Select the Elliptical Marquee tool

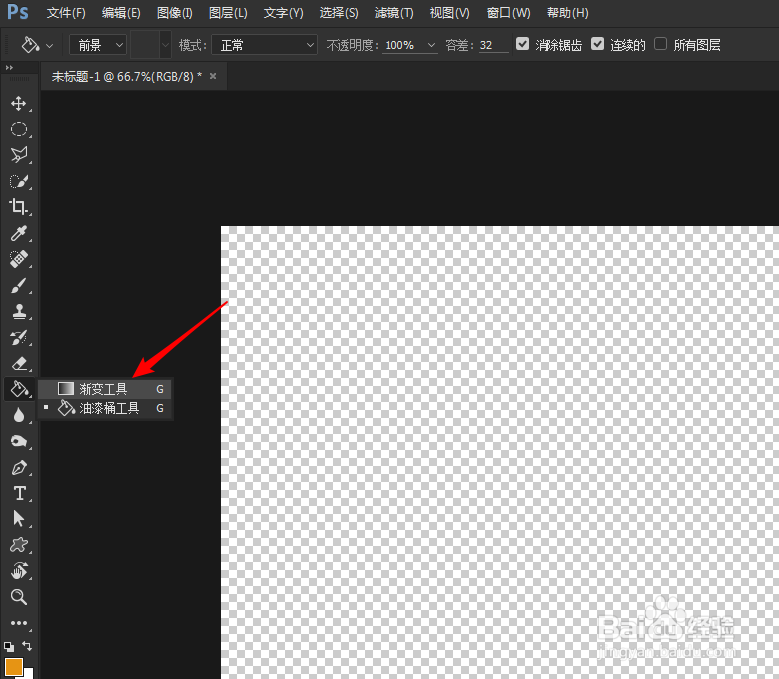pyautogui.click(x=19, y=130)
